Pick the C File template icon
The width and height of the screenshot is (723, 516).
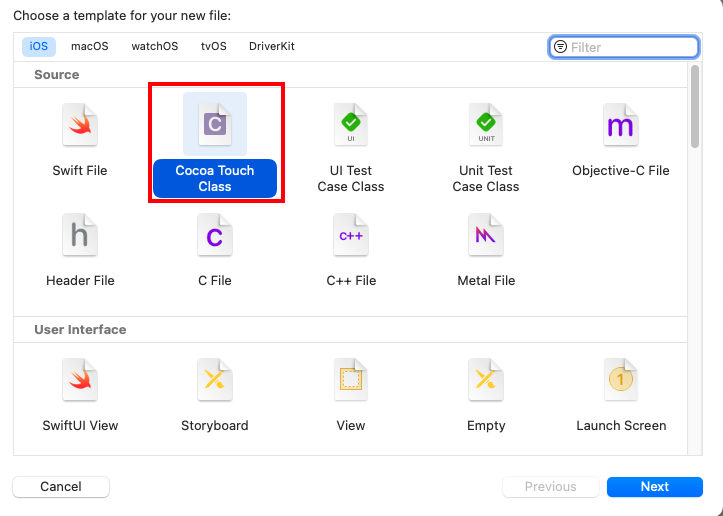[x=215, y=235]
